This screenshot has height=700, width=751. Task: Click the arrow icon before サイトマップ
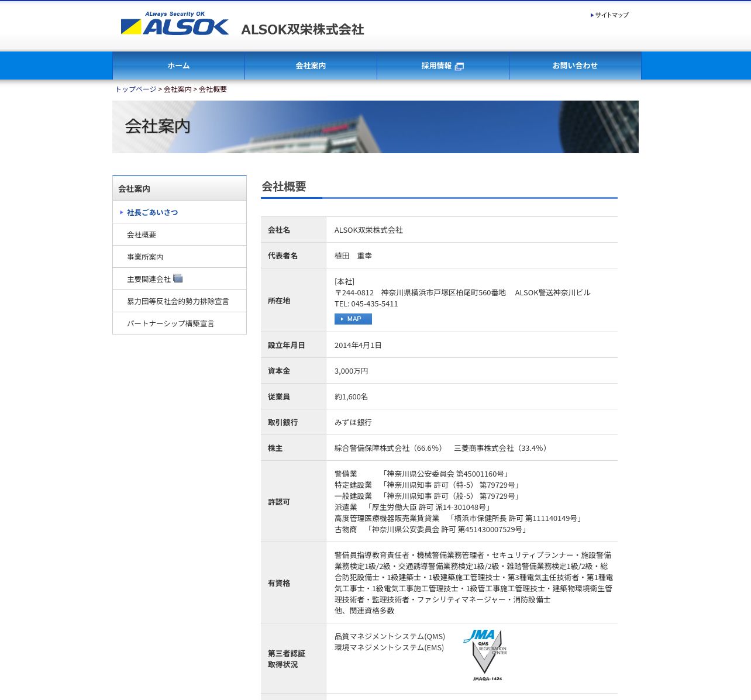click(592, 15)
